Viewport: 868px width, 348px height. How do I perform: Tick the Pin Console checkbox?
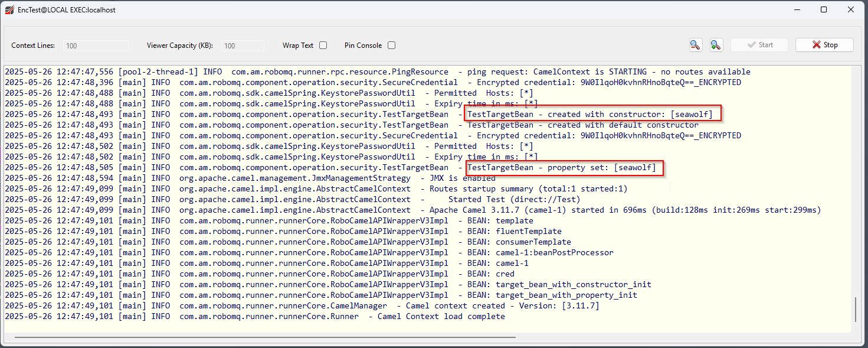click(391, 45)
